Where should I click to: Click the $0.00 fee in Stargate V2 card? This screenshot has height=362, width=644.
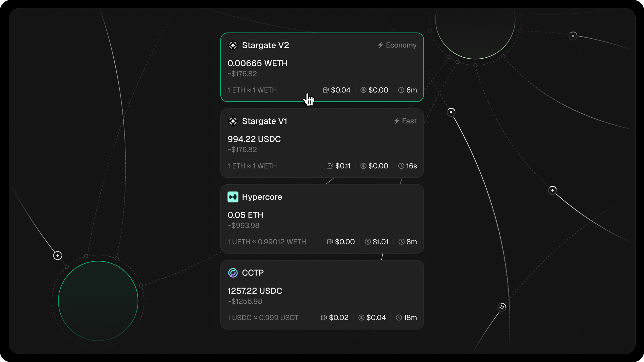378,90
